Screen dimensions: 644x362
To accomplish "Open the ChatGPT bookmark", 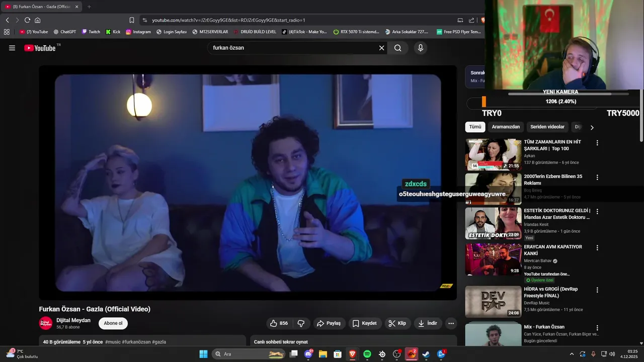I will (65, 32).
